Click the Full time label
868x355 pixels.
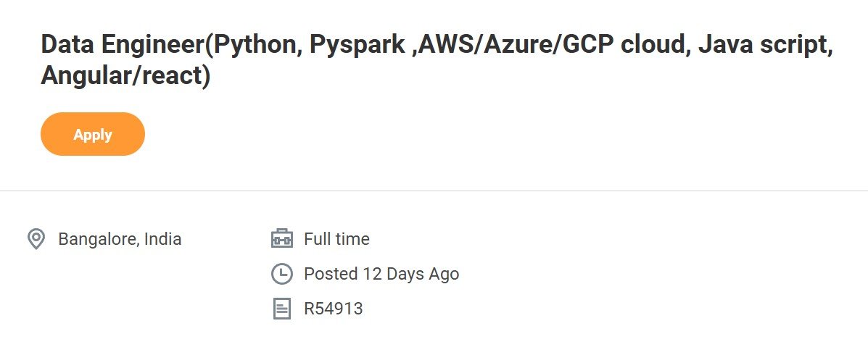click(x=336, y=239)
